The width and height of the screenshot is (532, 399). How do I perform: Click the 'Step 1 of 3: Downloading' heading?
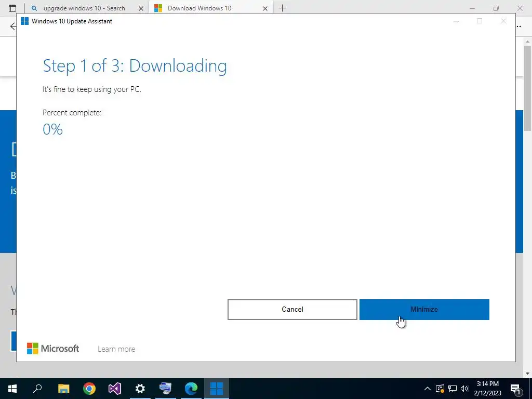135,66
